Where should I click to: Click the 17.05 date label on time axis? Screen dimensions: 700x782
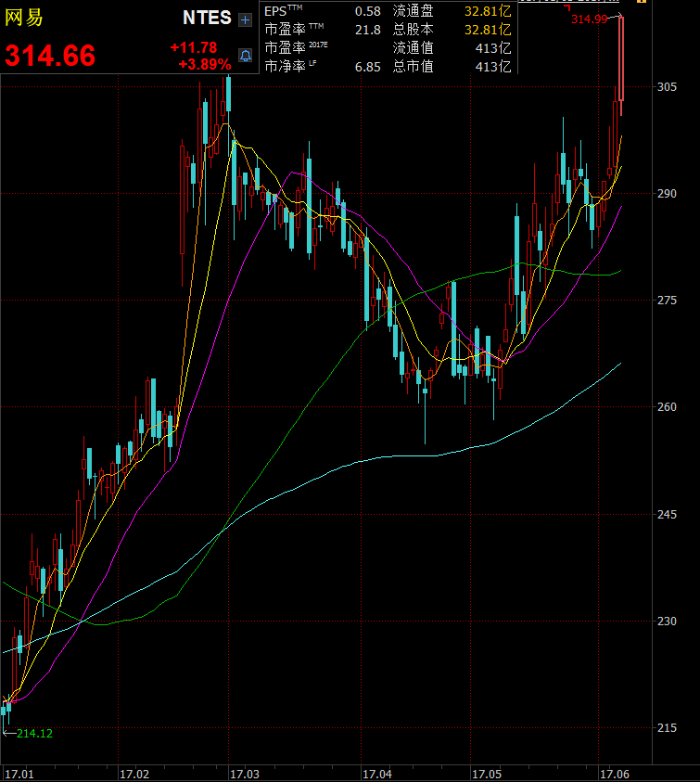point(487,773)
